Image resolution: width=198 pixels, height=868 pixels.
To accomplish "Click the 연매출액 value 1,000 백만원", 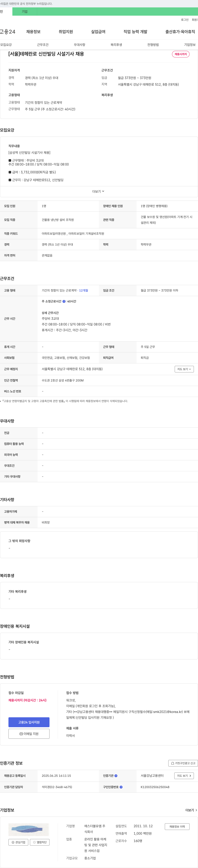I will [143, 834].
